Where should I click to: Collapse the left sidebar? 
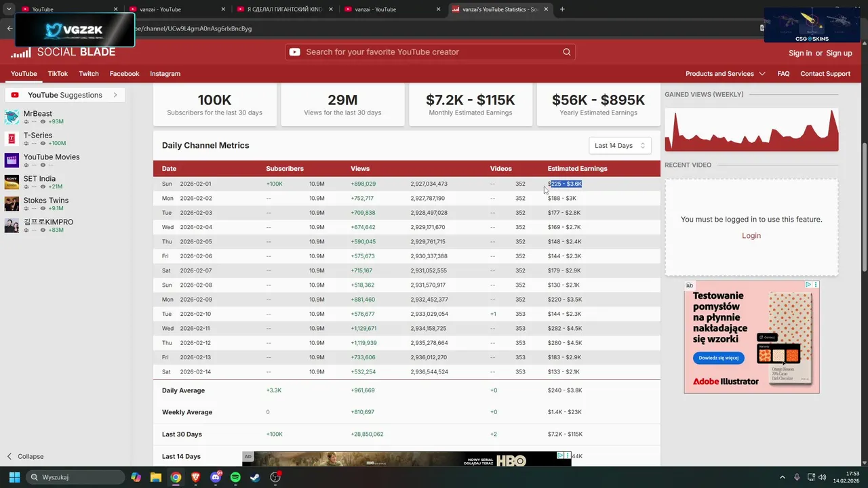pyautogui.click(x=25, y=456)
